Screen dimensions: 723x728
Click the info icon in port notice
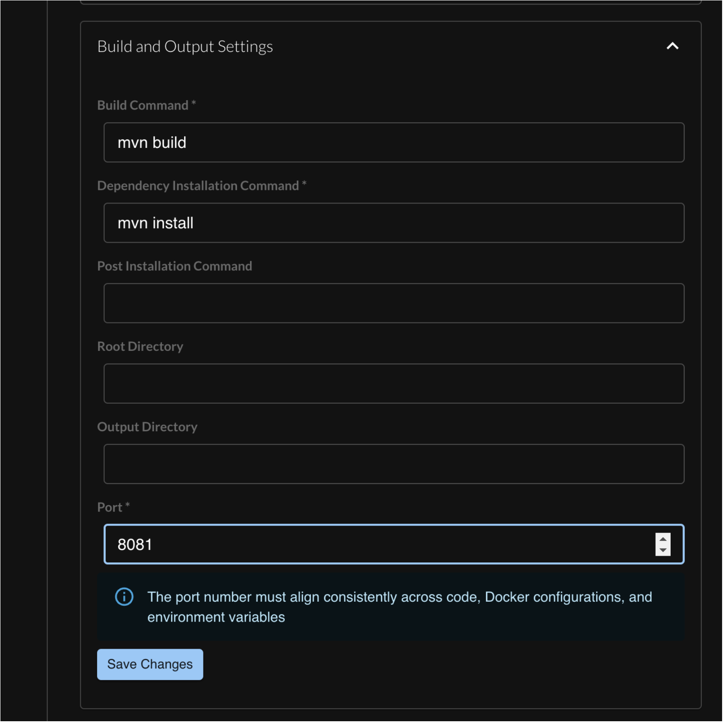point(124,596)
